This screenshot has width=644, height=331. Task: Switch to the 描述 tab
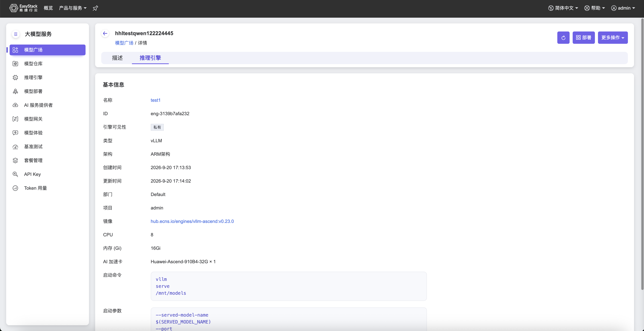click(x=117, y=58)
